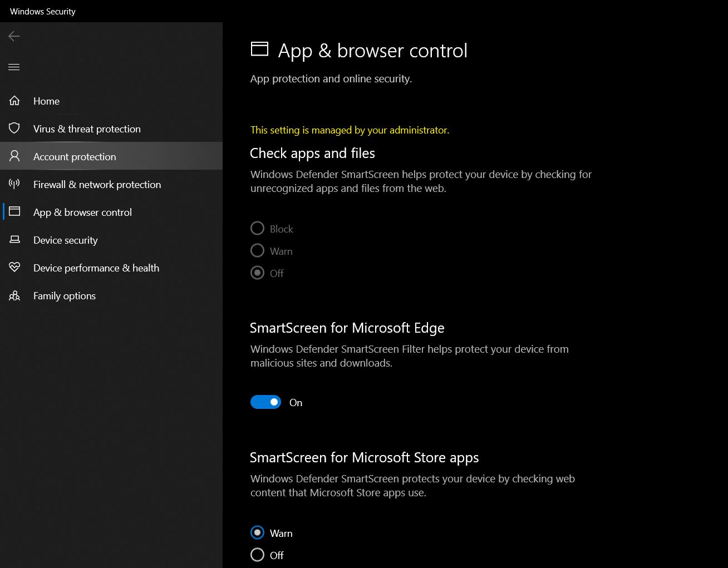
Task: Open Device performance & health page
Action: pos(111,268)
